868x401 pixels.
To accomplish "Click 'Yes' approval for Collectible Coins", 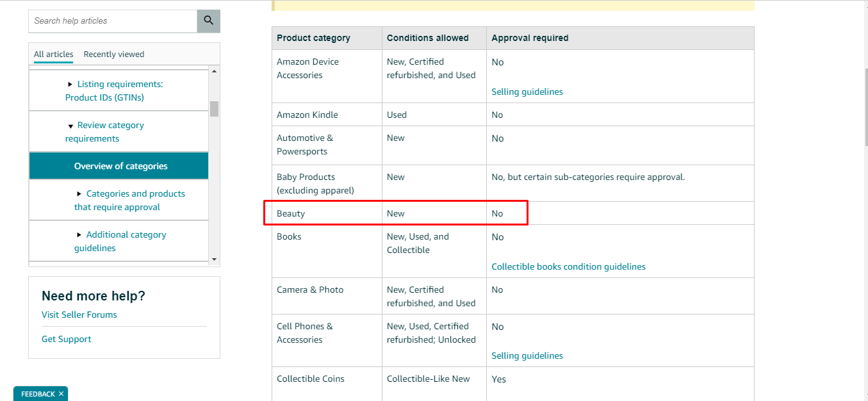I will pyautogui.click(x=498, y=379).
